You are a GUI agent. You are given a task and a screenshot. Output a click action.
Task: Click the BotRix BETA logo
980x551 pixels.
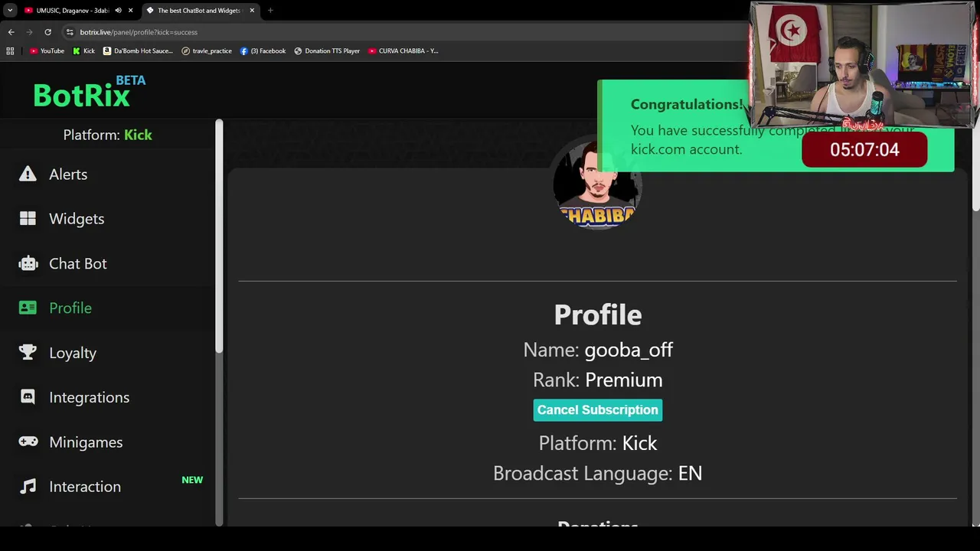click(x=89, y=93)
